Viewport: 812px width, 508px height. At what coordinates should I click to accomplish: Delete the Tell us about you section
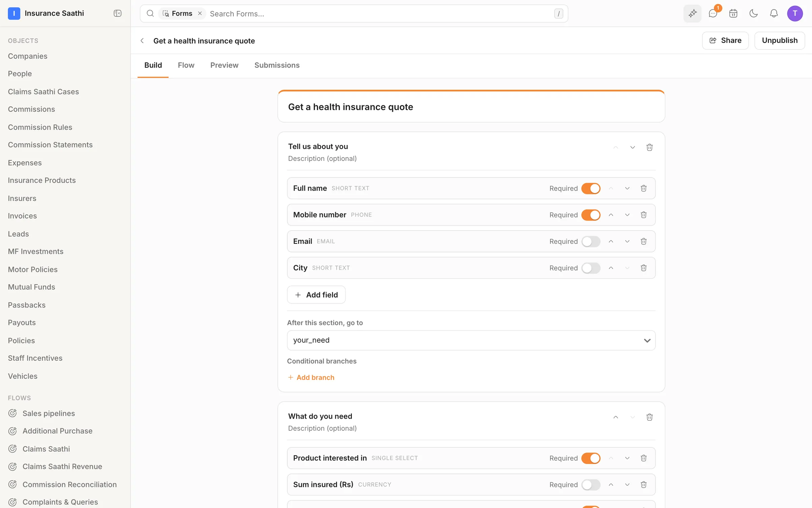click(x=649, y=147)
